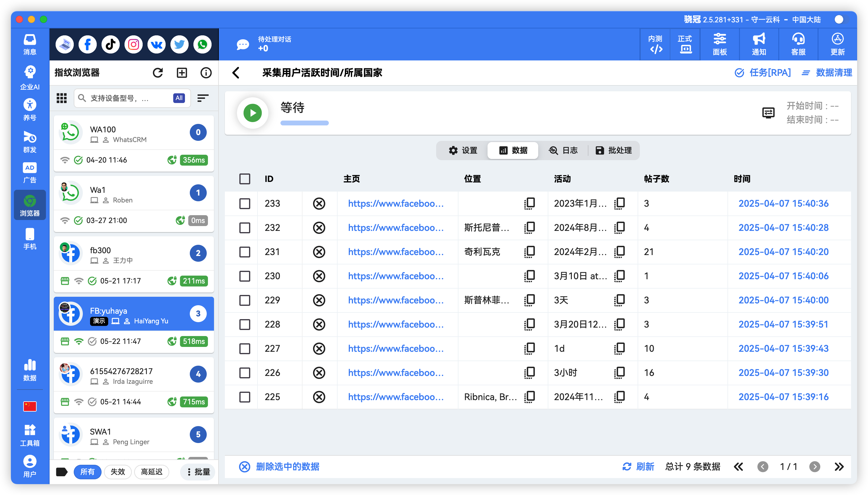Viewport: 868px width, 495px height.
Task: Open the 数据 (data) sidebar section
Action: click(30, 369)
